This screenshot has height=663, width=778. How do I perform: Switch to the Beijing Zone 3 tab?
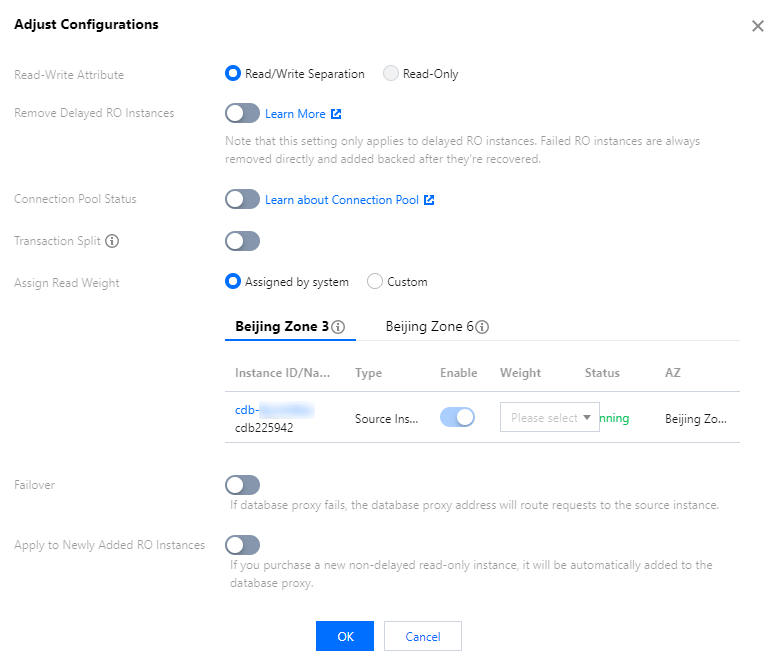click(281, 327)
